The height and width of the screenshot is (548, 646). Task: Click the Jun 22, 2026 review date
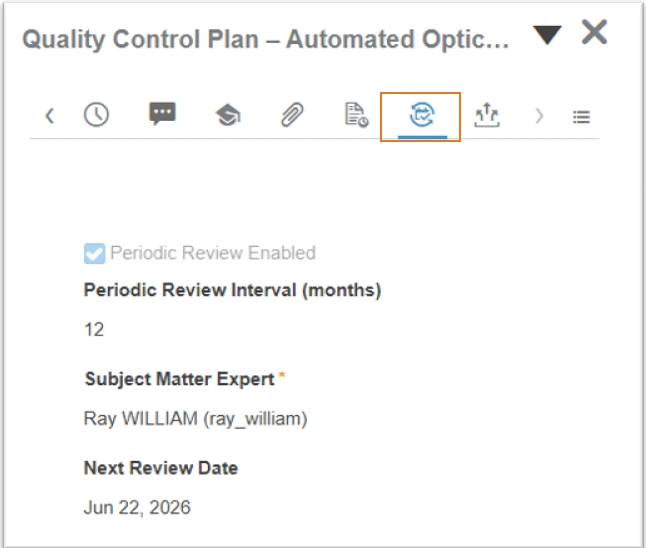[x=137, y=507]
